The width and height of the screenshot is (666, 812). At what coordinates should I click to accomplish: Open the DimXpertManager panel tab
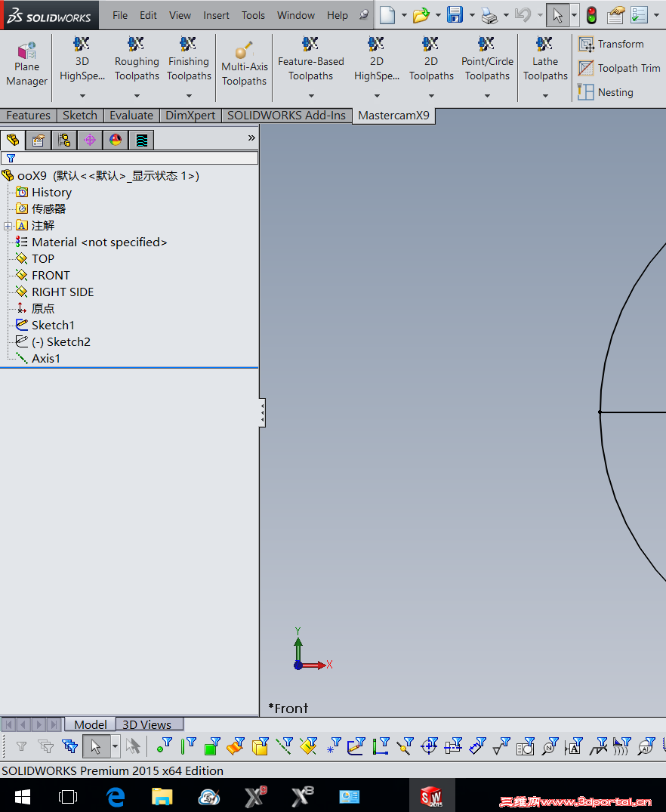point(90,140)
